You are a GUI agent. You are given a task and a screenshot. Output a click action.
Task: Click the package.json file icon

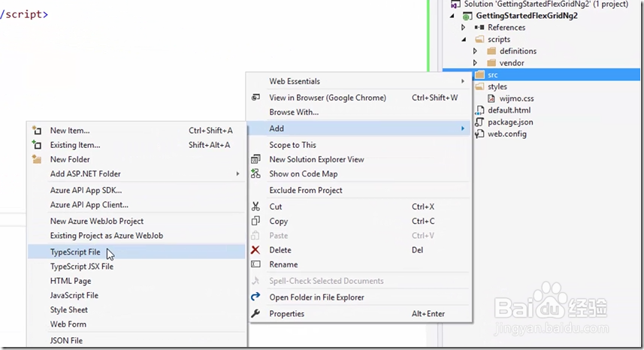(x=479, y=122)
